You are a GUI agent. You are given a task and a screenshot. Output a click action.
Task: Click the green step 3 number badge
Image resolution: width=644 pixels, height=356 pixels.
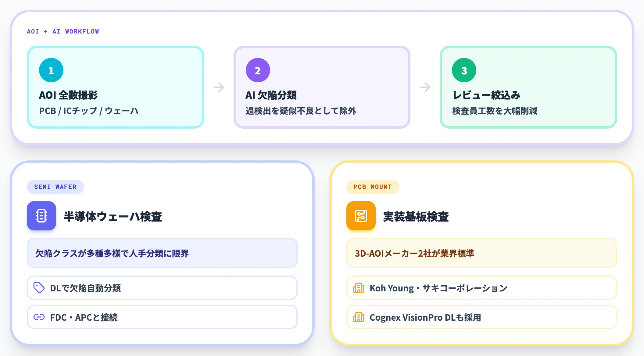(x=464, y=70)
